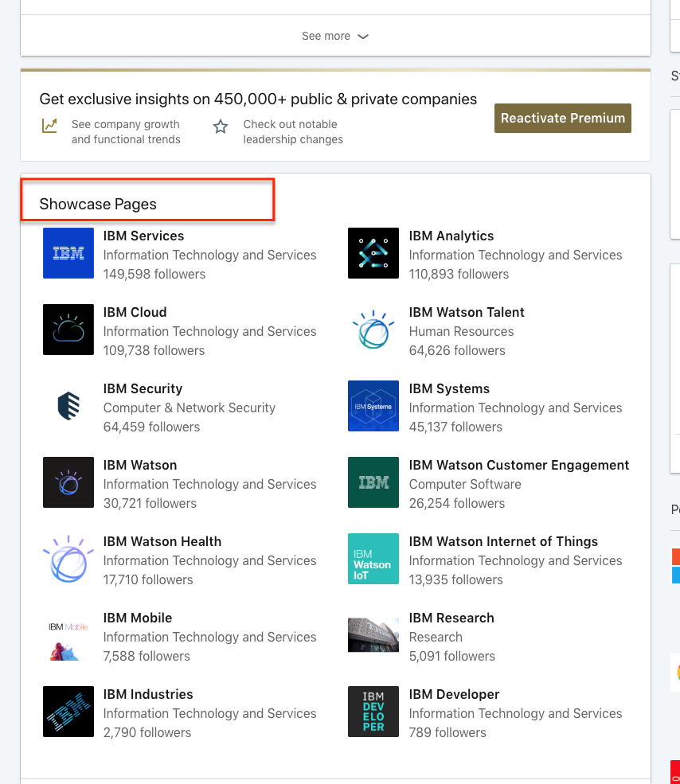The image size is (680, 784).
Task: Click the exclusive insights premium headline
Action: pos(258,99)
